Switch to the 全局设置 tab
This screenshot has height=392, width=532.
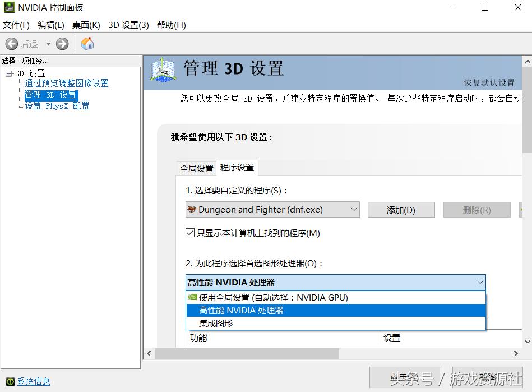tap(196, 168)
